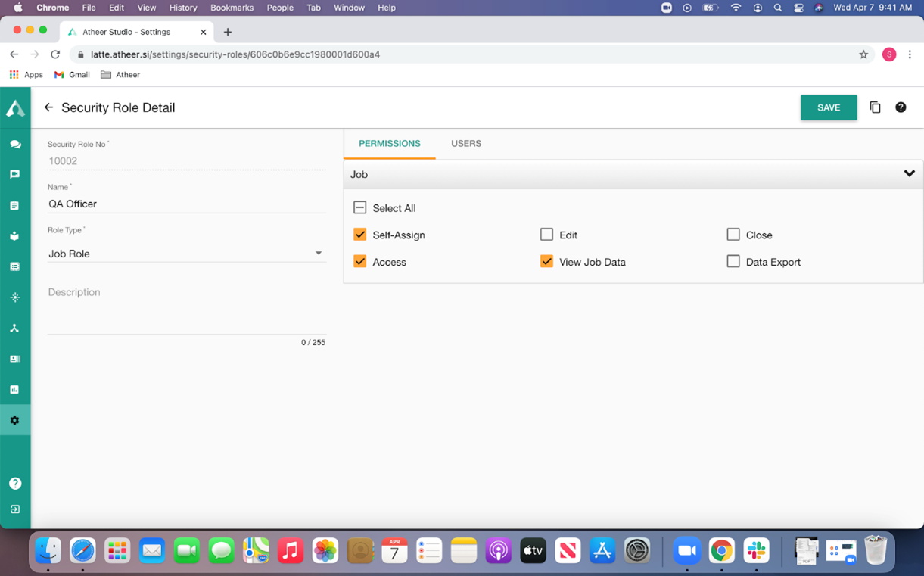924x576 pixels.
Task: Open Siri from the menu bar
Action: tap(819, 8)
